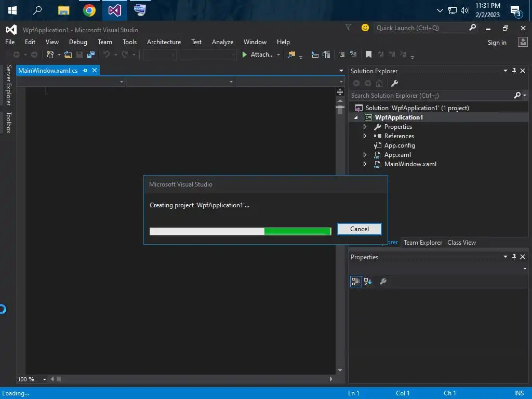Expand the References node
This screenshot has width=532, height=399.
365,136
